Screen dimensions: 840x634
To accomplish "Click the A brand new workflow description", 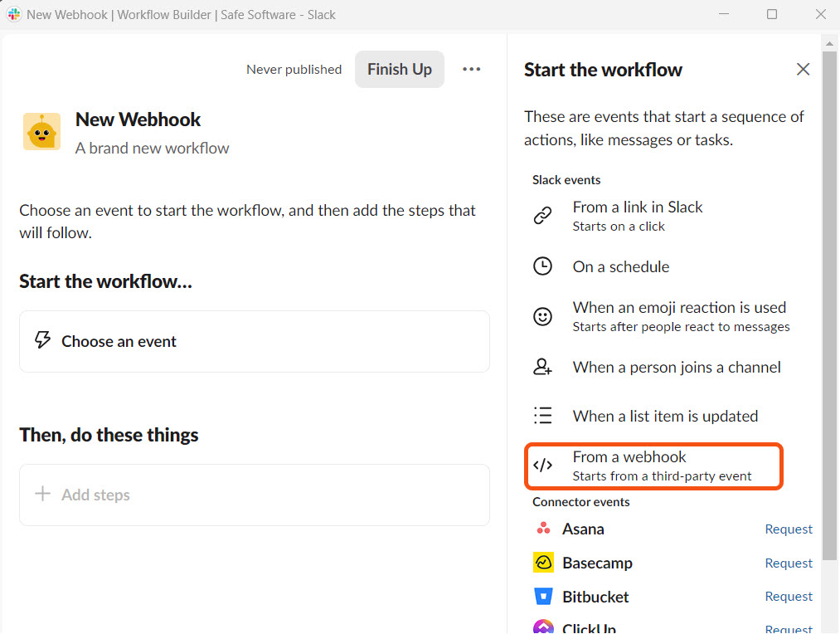I will [152, 148].
